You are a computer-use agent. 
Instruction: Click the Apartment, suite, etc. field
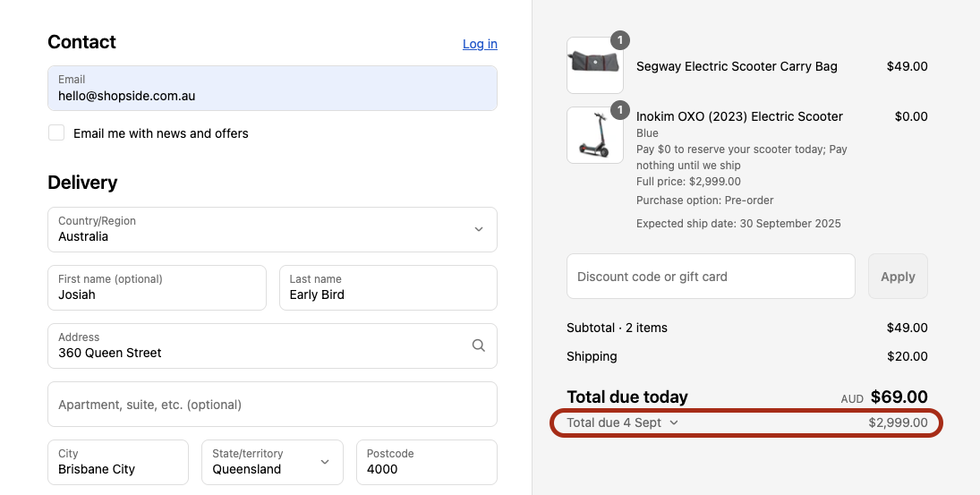coord(272,405)
